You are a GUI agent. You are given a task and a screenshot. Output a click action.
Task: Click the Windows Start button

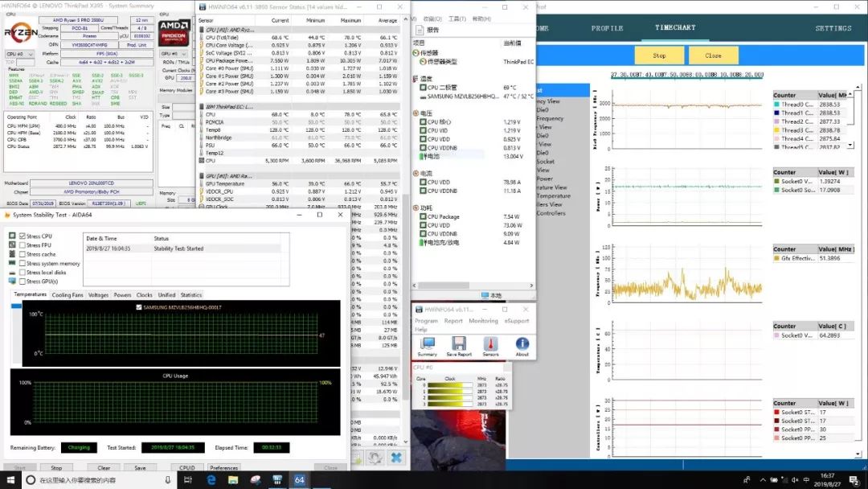coord(10,480)
